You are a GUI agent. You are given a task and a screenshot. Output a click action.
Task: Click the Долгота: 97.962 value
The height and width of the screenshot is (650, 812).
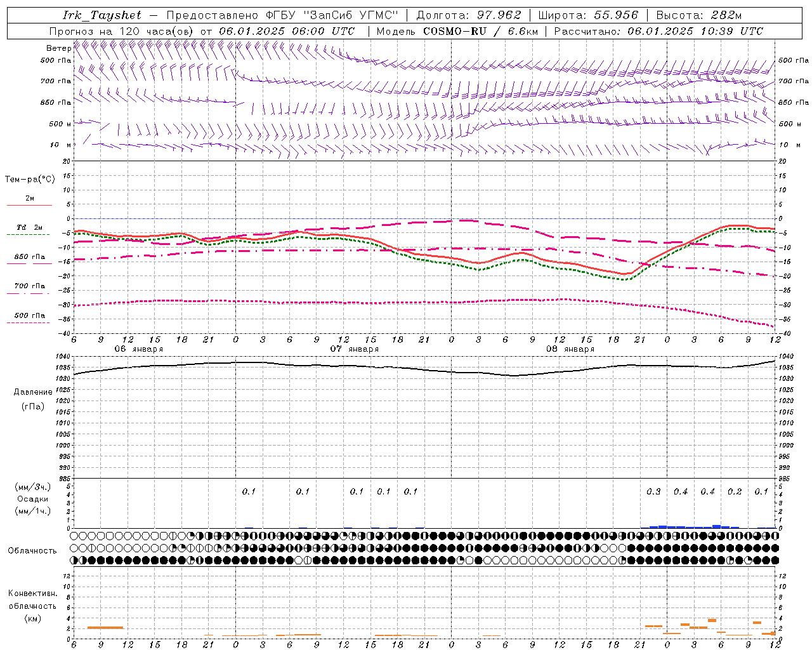[x=468, y=15]
